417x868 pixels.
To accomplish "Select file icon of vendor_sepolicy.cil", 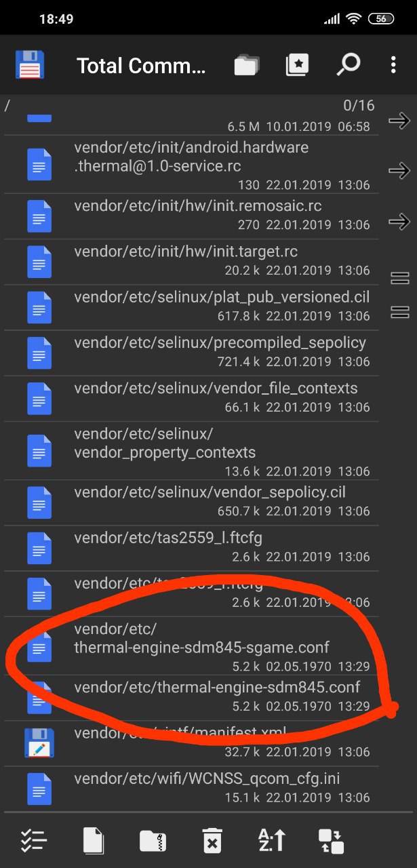I will [x=39, y=502].
